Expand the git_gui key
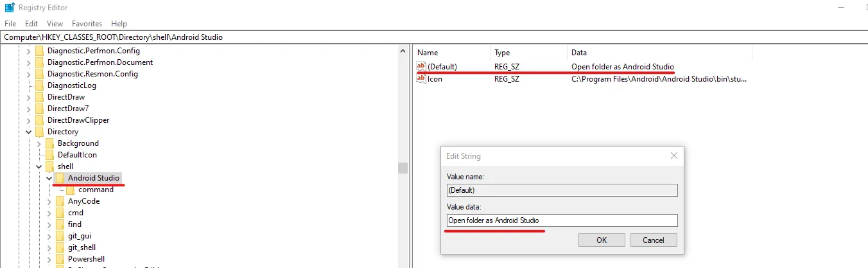 [49, 236]
